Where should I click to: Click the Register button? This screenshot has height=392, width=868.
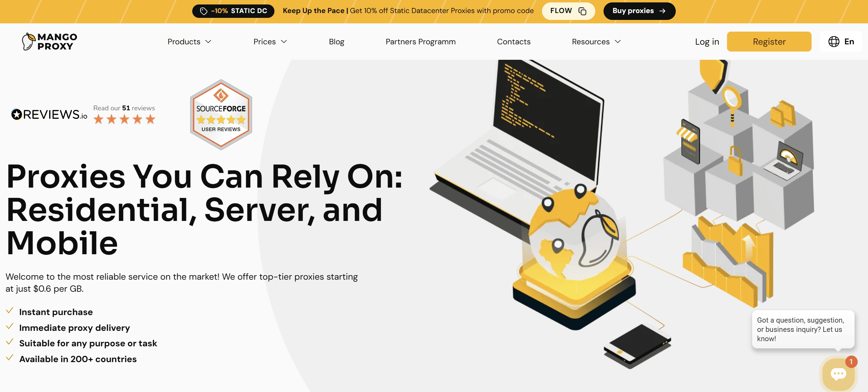769,42
